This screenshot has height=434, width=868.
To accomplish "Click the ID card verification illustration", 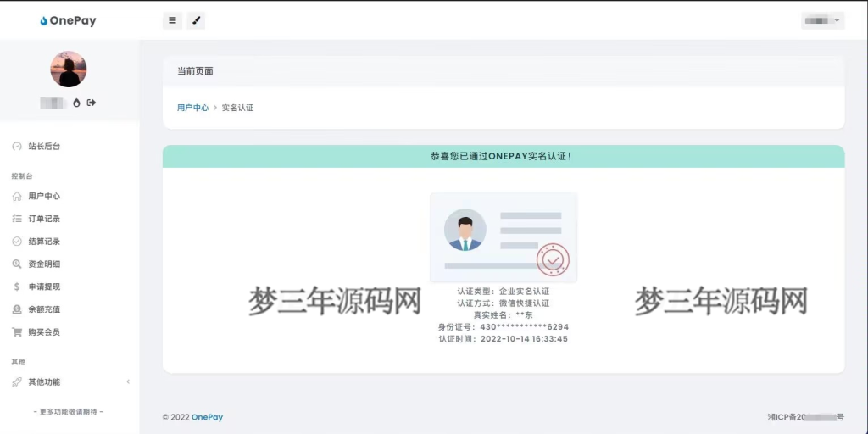I will (x=504, y=237).
